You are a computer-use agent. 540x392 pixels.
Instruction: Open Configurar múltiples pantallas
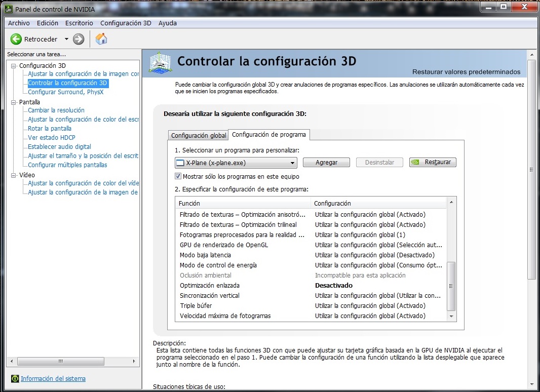67,165
